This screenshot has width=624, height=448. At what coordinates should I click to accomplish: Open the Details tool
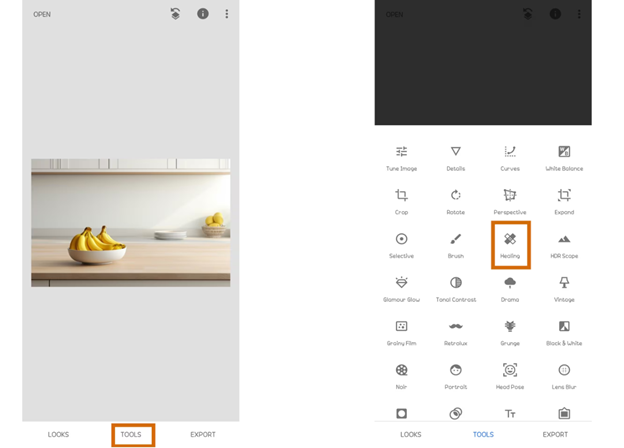click(455, 157)
